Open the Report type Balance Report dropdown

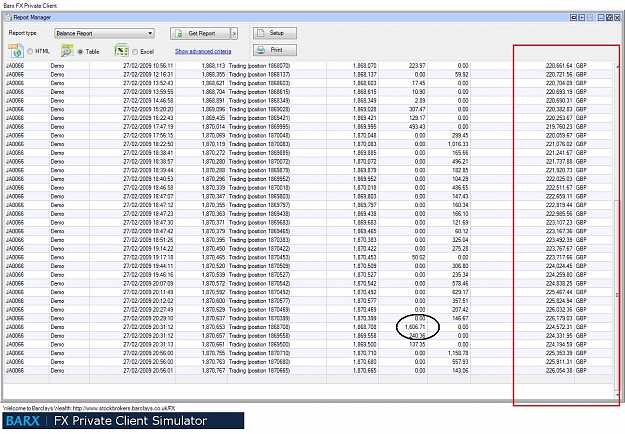pos(104,33)
